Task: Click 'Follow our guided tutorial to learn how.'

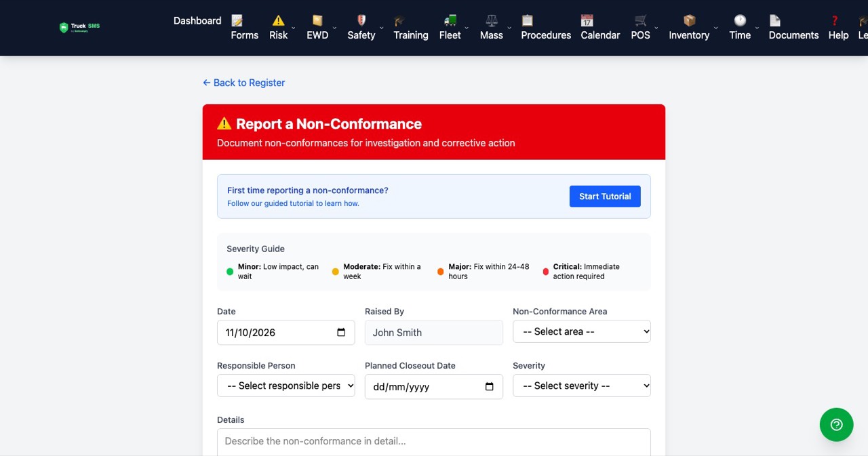Action: (293, 203)
